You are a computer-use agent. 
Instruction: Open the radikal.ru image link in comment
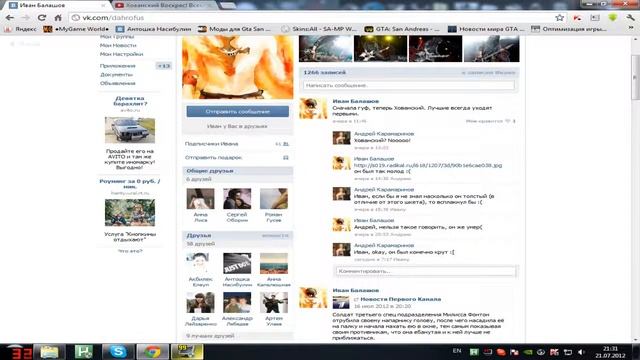click(428, 165)
